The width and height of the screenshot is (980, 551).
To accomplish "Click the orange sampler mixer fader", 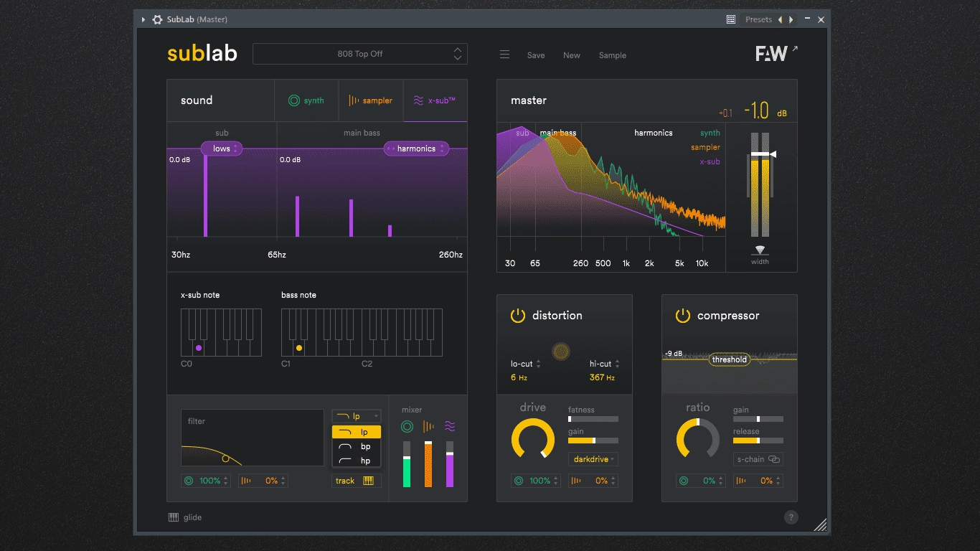I will (428, 464).
